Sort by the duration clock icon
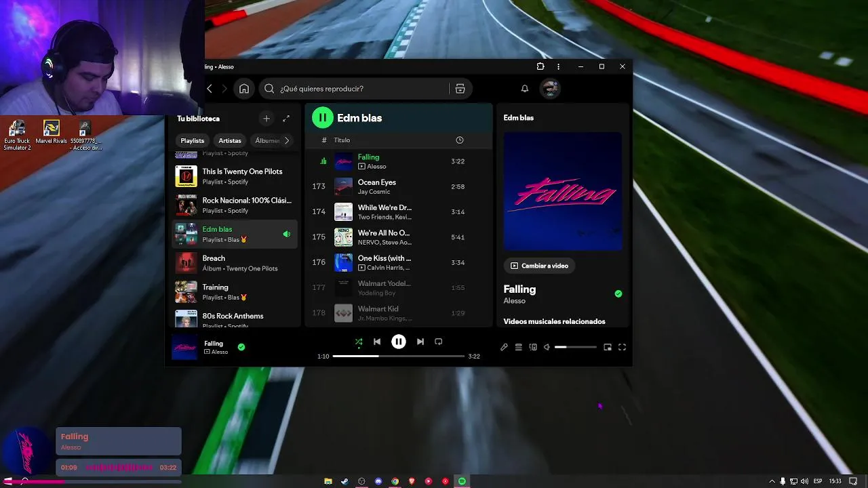868x488 pixels. pyautogui.click(x=460, y=140)
